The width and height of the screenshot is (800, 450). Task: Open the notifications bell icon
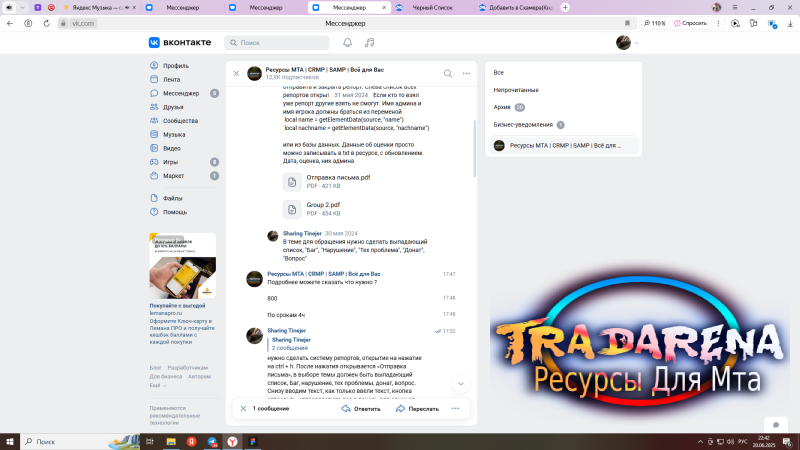347,43
